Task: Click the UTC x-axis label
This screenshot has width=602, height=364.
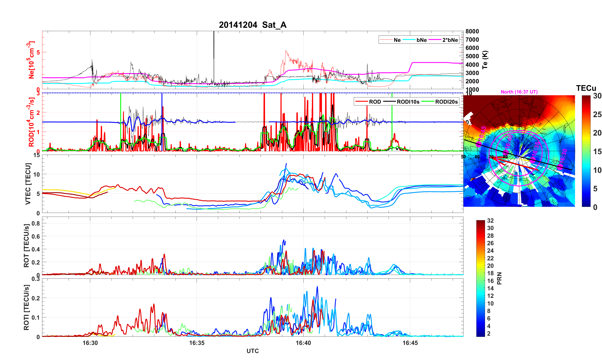Action: pyautogui.click(x=252, y=351)
